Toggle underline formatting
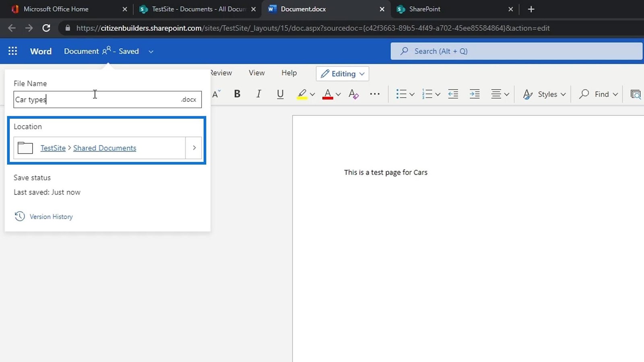Image resolution: width=644 pixels, height=362 pixels. click(280, 94)
